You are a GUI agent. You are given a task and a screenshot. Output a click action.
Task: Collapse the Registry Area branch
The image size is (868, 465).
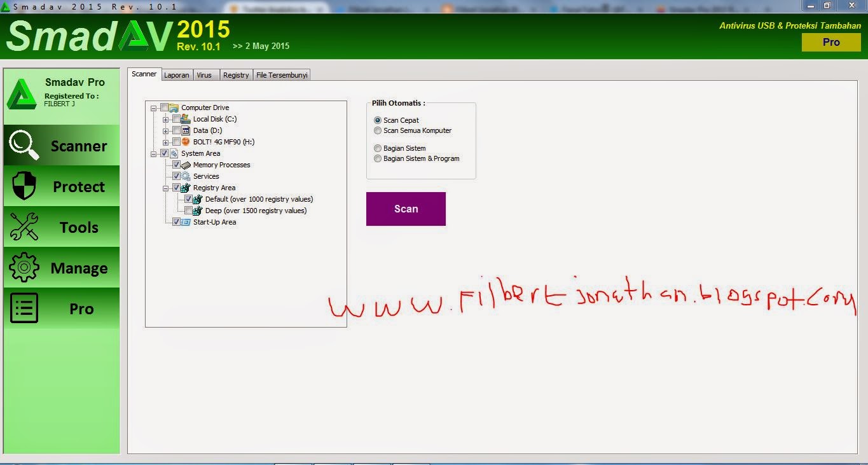[165, 188]
